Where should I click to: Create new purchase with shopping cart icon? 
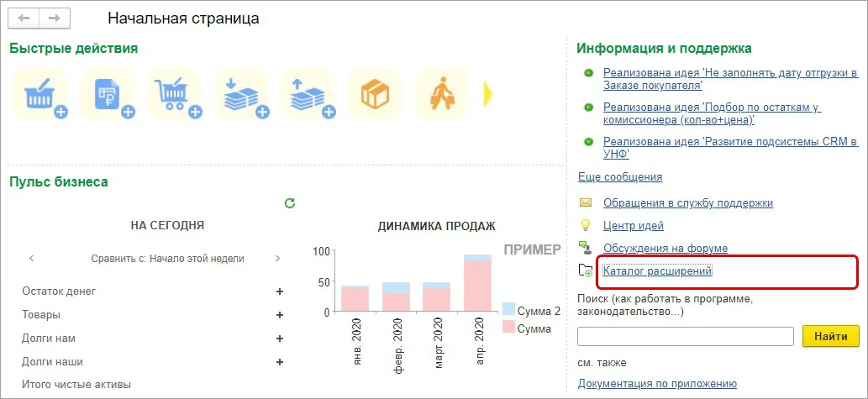(x=176, y=95)
